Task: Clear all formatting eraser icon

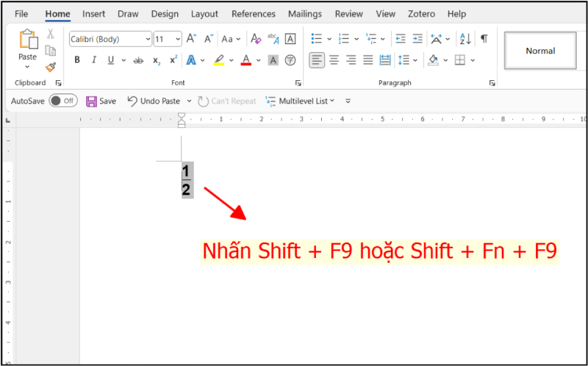Action: click(x=256, y=39)
